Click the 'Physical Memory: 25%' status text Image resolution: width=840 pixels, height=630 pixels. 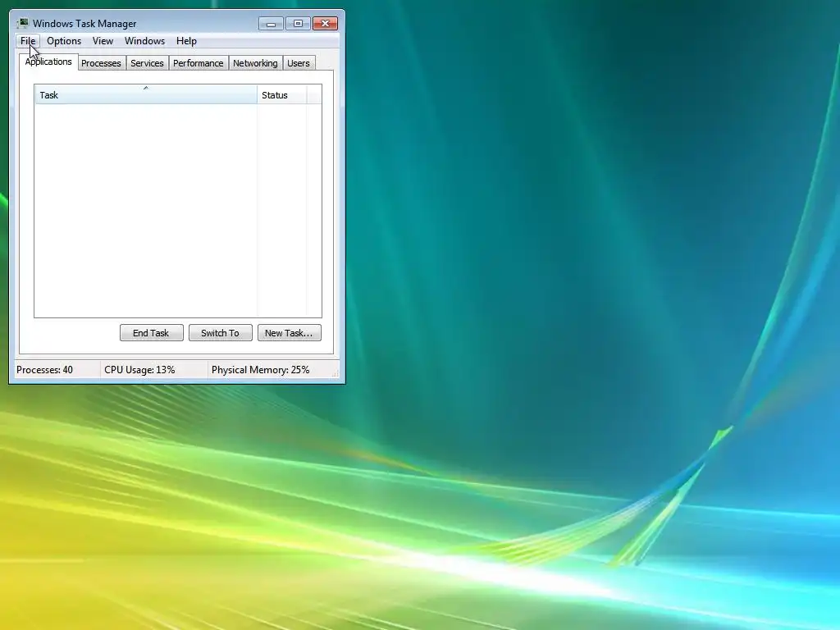click(260, 370)
